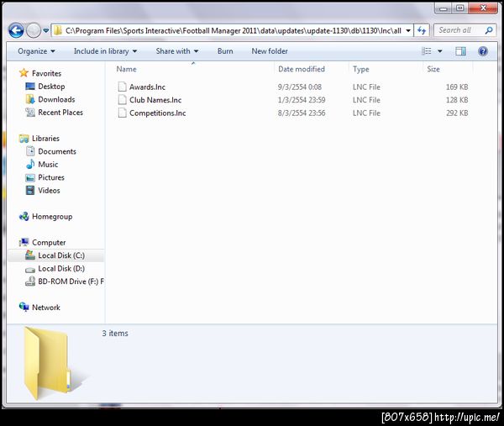Open the Music library

coord(48,165)
